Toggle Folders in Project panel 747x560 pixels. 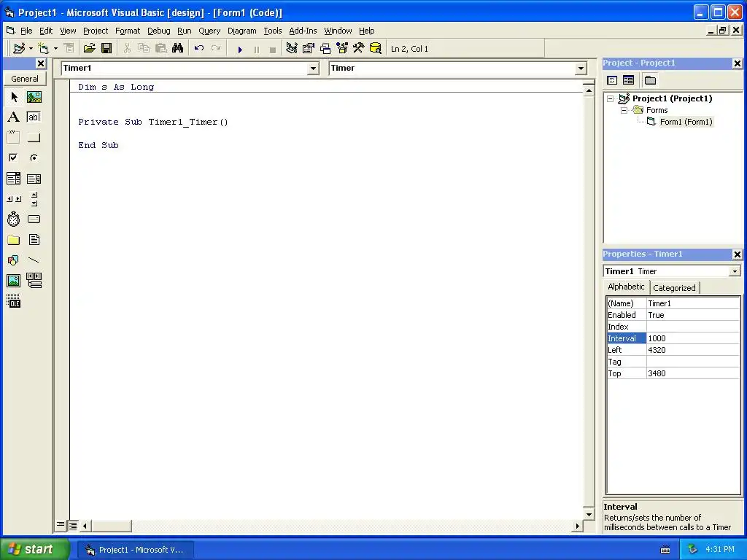(x=650, y=80)
